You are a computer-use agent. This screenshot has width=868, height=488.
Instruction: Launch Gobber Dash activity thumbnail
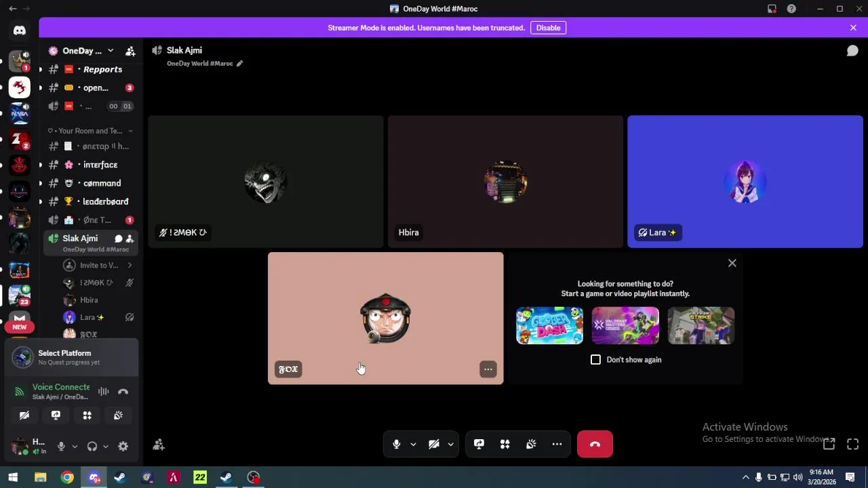[x=549, y=325]
